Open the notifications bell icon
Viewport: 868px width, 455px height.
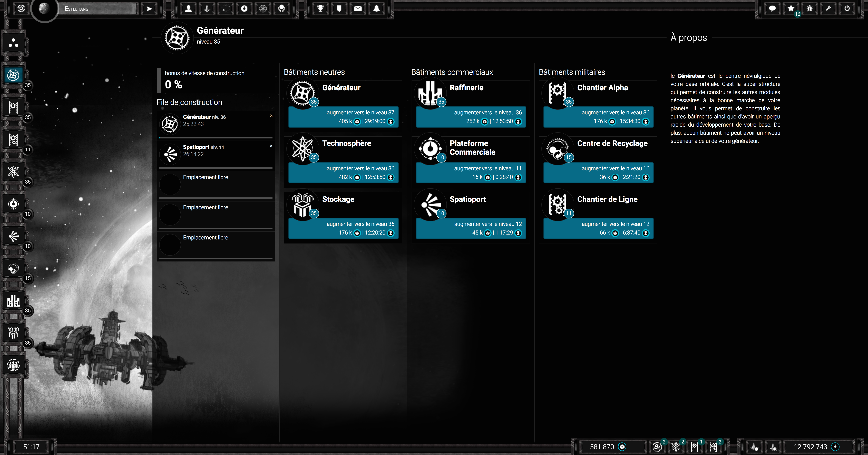coord(376,9)
